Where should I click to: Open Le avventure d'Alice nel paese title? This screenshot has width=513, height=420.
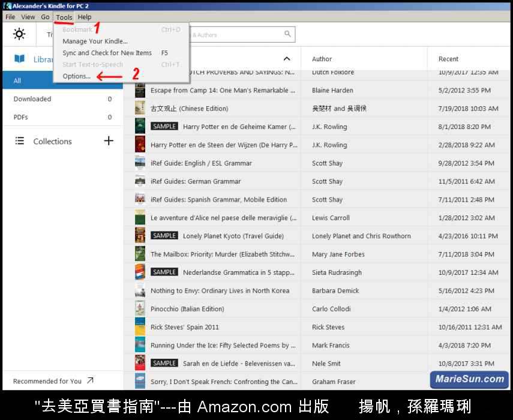click(223, 218)
